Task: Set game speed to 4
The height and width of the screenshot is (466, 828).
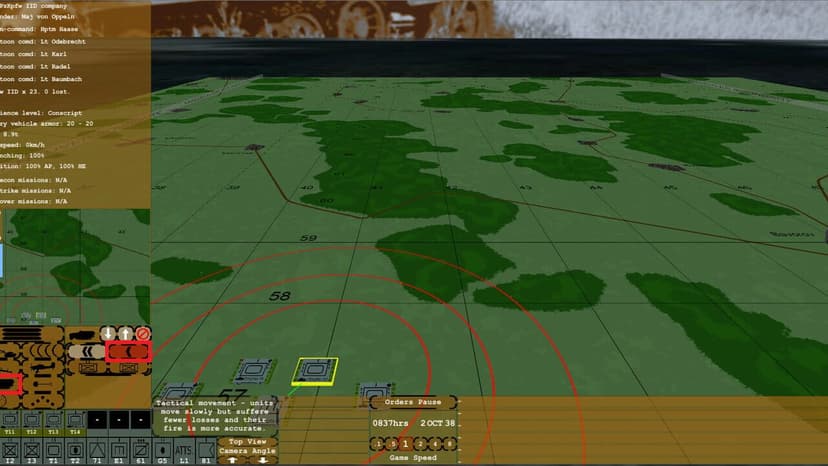Action: 435,444
